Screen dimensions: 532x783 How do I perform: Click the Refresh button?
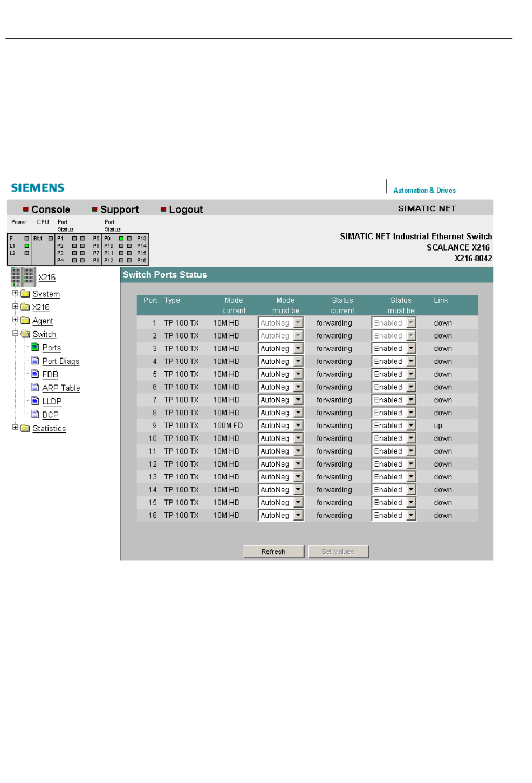[x=274, y=552]
